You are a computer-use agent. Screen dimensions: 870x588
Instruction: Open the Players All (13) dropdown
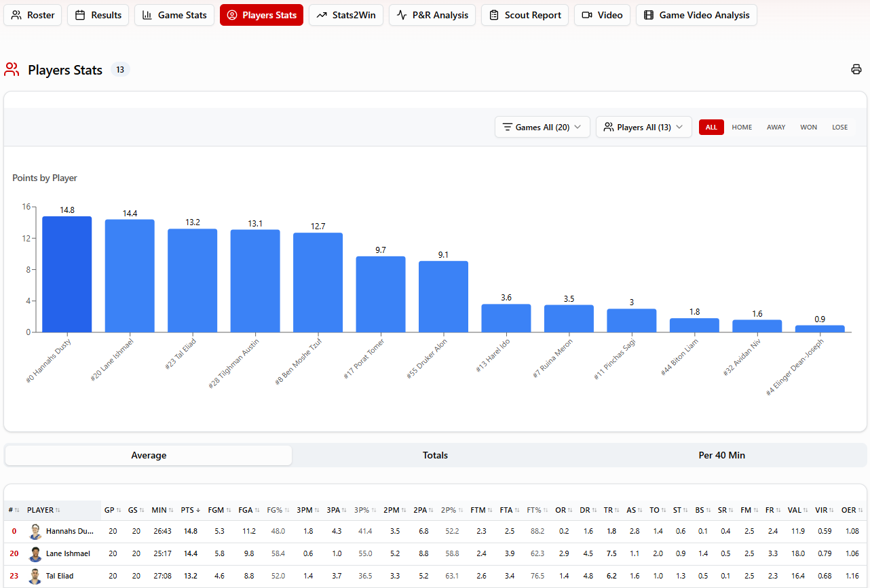tap(643, 127)
